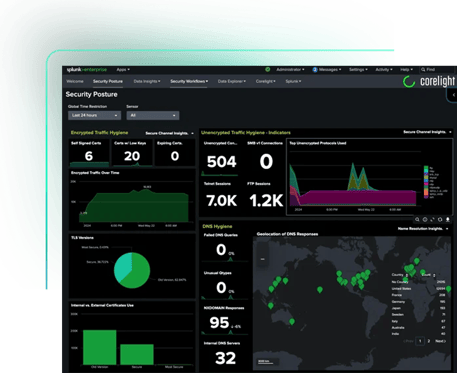Click the Old Version slice of TLS pie chart
This screenshot has width=457, height=373.
coord(137,274)
